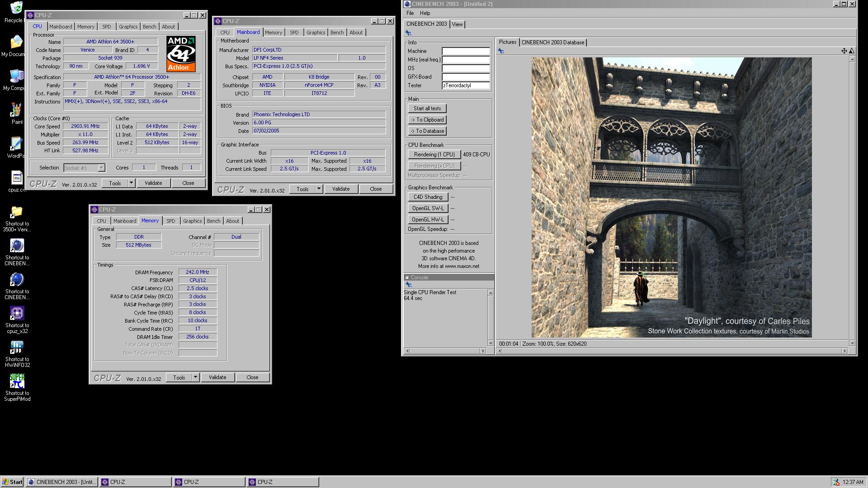This screenshot has width=868, height=488.
Task: Run the Rendering (1 CPU) benchmark
Action: [x=434, y=155]
